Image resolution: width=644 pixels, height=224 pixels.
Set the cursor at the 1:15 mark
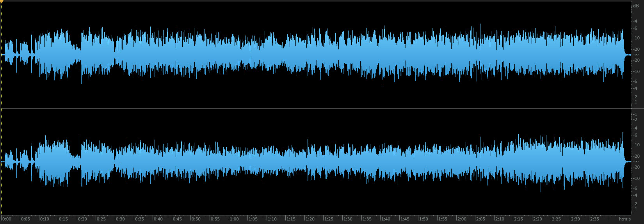[291, 219]
